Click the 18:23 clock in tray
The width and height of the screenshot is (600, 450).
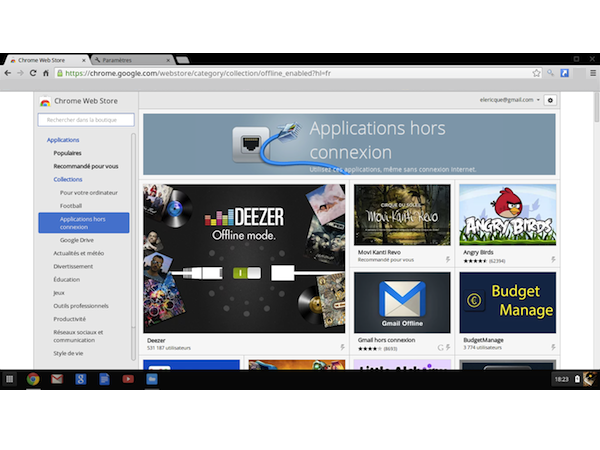pos(561,379)
